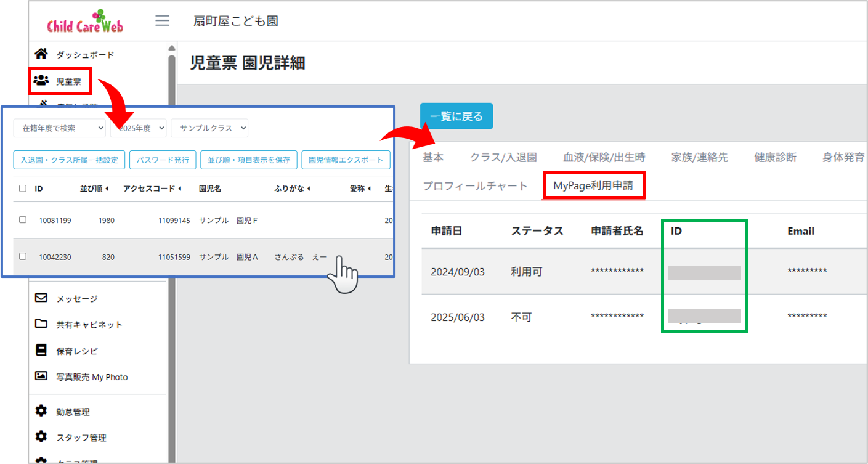Open メッセージ envelope icon
The image size is (868, 464).
[x=41, y=298]
